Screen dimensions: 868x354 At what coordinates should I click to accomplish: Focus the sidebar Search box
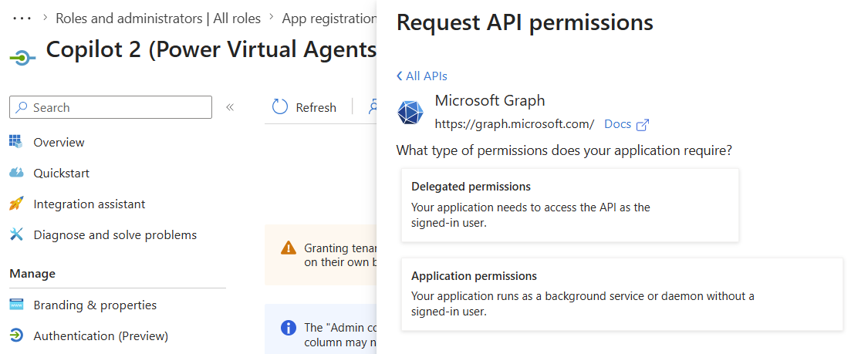[x=110, y=107]
